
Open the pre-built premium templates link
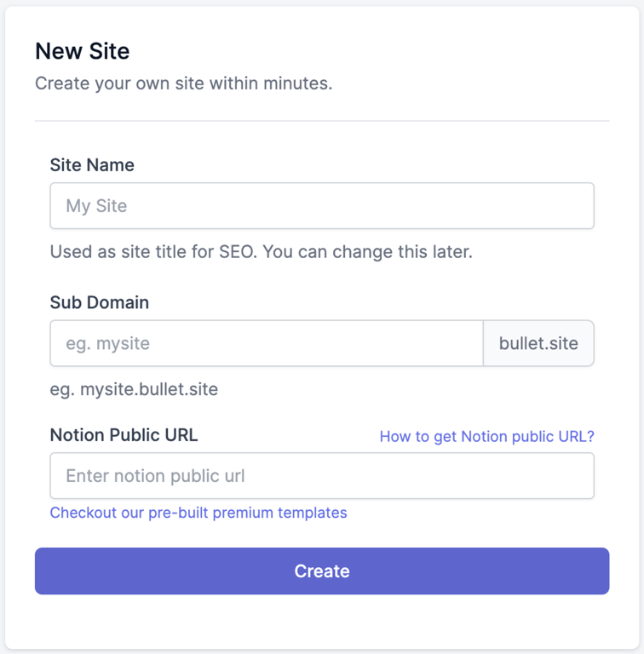point(198,513)
